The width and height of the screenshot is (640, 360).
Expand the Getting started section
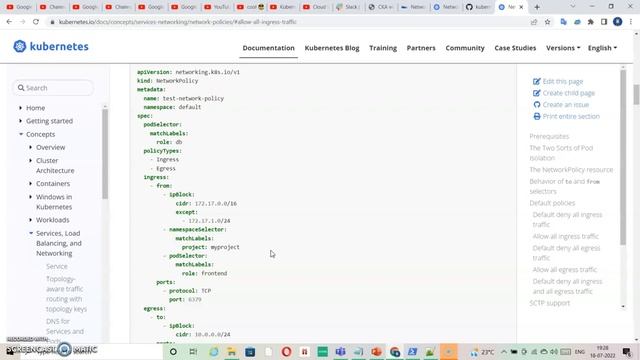(20, 121)
